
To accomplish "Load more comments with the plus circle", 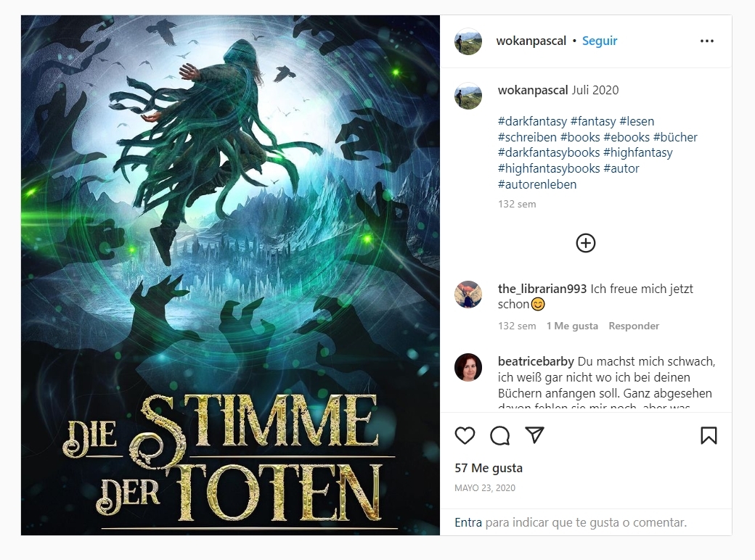I will coord(586,243).
